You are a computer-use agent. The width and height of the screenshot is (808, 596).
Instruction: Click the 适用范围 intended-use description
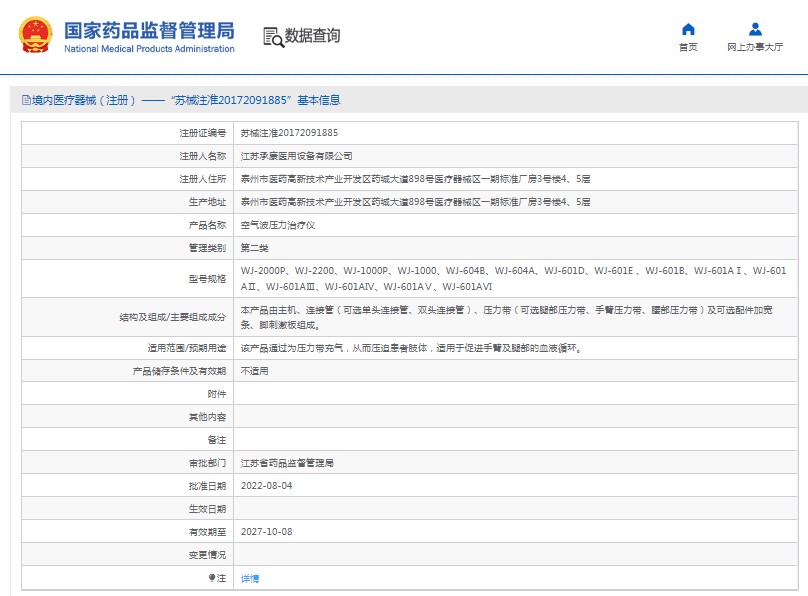pyautogui.click(x=411, y=348)
